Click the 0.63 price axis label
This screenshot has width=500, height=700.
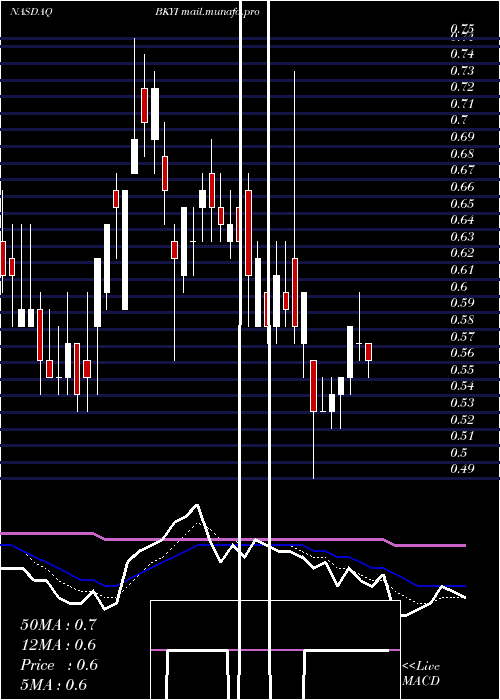pos(462,237)
